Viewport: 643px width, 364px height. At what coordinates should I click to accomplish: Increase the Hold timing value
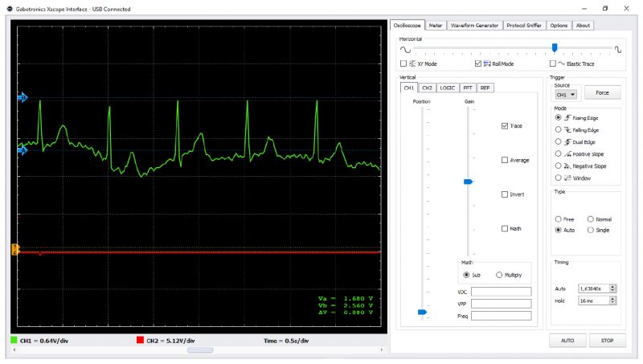coord(612,298)
